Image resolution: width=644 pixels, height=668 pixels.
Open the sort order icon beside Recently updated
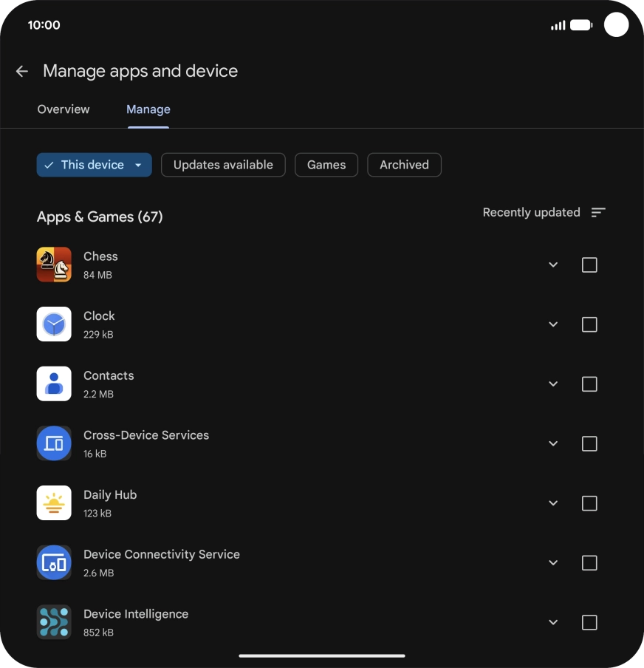pos(598,212)
